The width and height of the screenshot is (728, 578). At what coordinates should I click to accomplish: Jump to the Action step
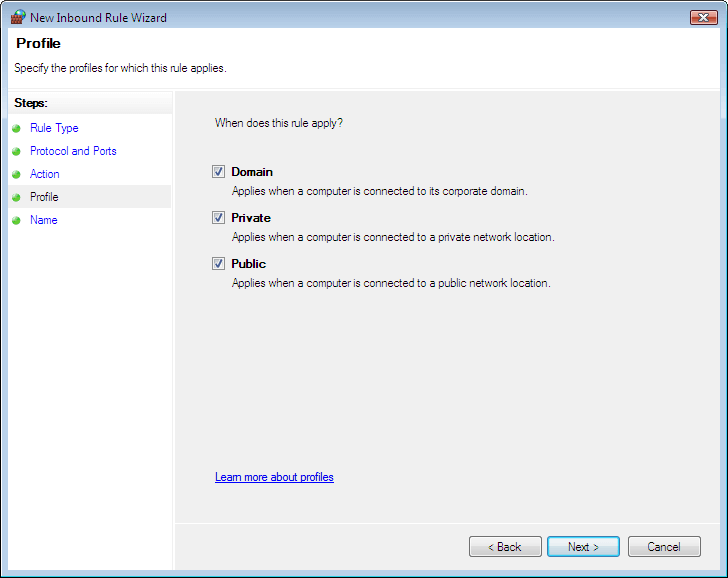point(45,174)
